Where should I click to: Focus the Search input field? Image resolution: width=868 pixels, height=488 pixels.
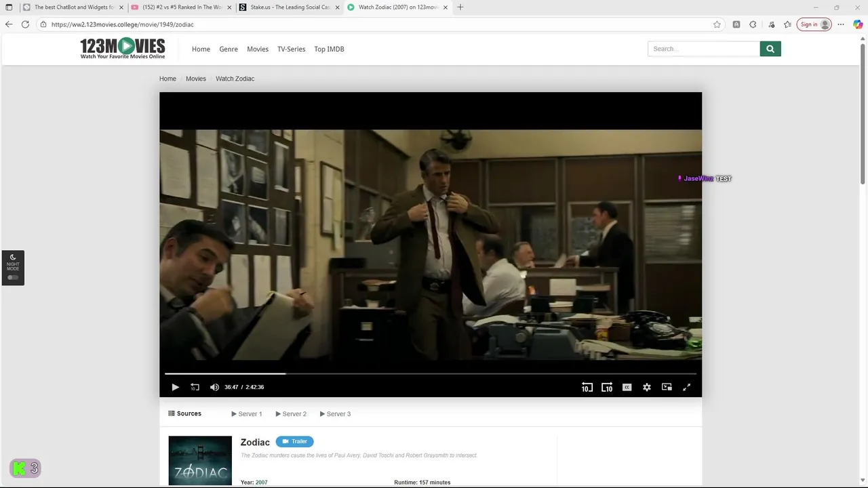click(704, 49)
